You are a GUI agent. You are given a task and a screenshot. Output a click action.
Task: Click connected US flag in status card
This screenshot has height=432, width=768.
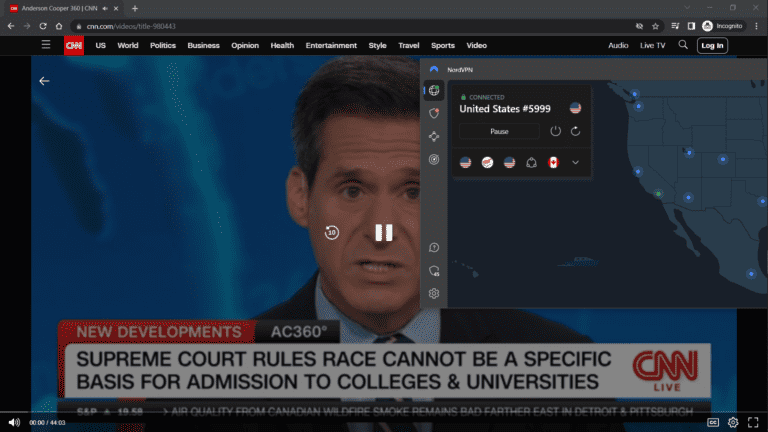[576, 108]
